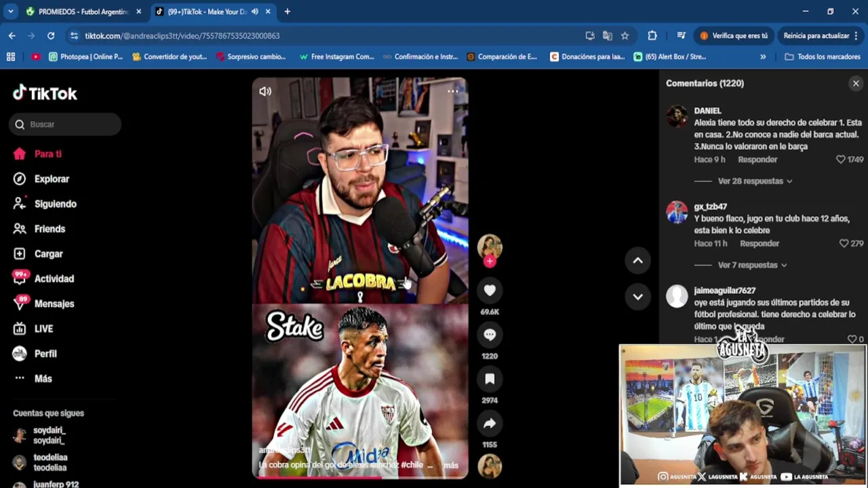The height and width of the screenshot is (488, 868).
Task: Open Actividad notifications
Action: pos(44,279)
